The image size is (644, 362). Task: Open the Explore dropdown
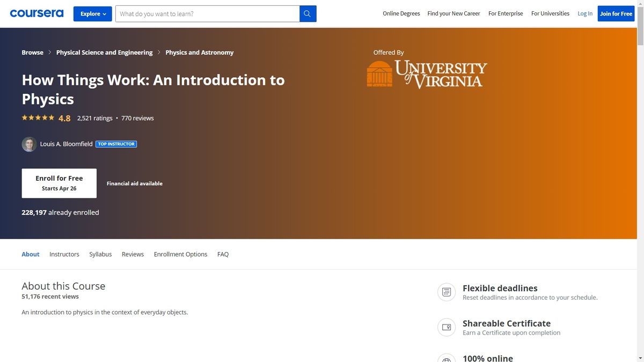pyautogui.click(x=92, y=13)
